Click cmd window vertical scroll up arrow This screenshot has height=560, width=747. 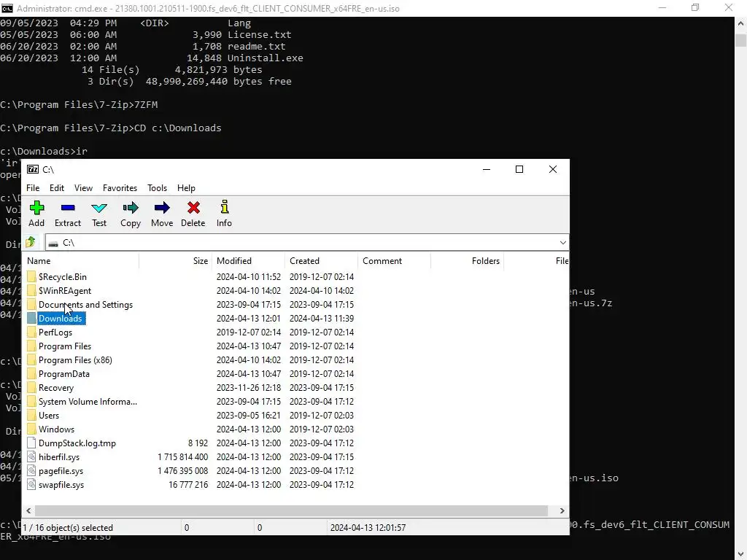point(741,23)
